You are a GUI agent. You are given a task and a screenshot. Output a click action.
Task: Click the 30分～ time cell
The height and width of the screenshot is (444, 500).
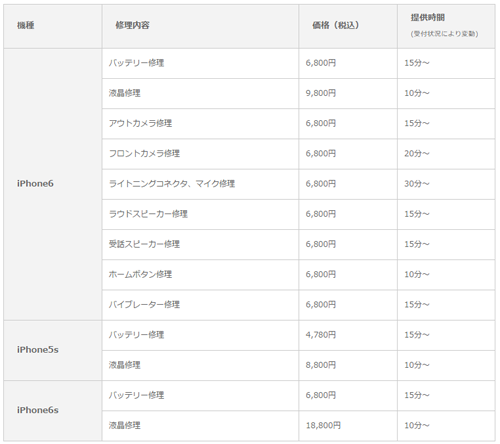pyautogui.click(x=446, y=184)
